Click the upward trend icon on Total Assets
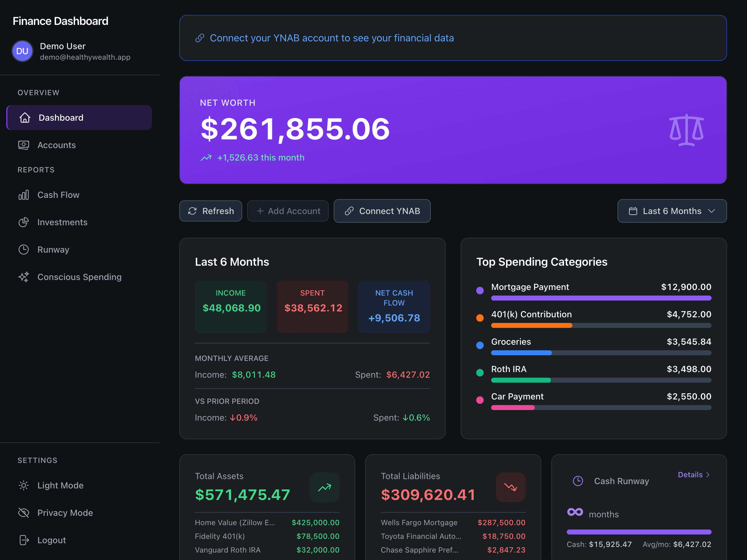The image size is (747, 560). 324,487
